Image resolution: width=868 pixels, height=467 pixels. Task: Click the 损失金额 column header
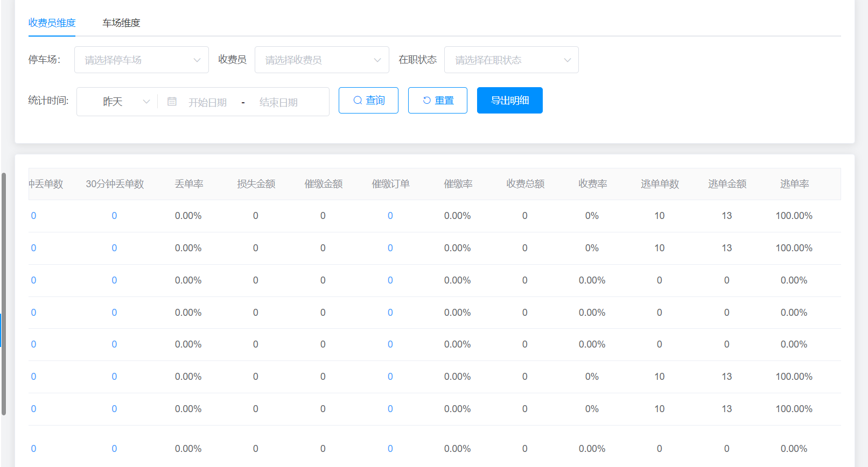(x=256, y=184)
